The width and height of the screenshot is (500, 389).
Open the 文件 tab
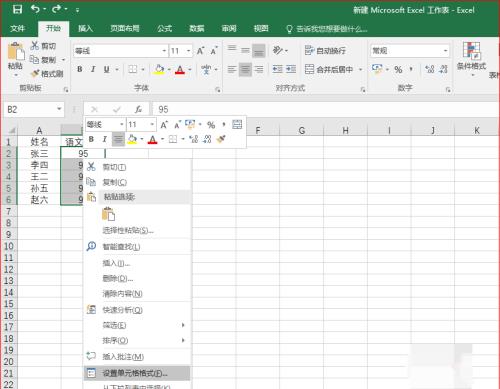click(17, 29)
